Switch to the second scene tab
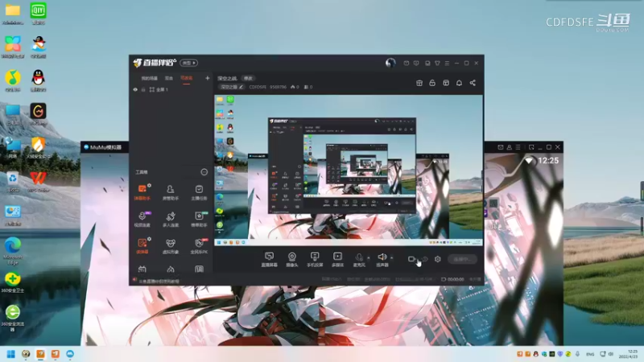 [169, 78]
